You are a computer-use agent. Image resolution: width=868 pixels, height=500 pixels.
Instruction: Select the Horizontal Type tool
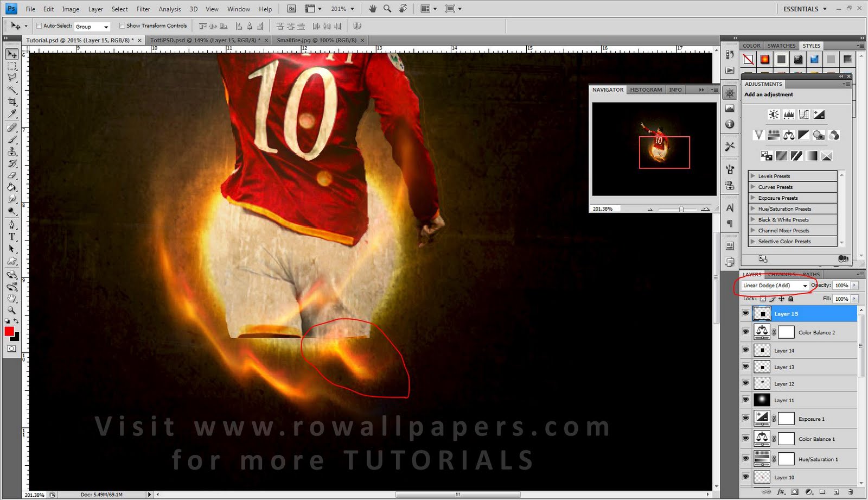click(12, 237)
